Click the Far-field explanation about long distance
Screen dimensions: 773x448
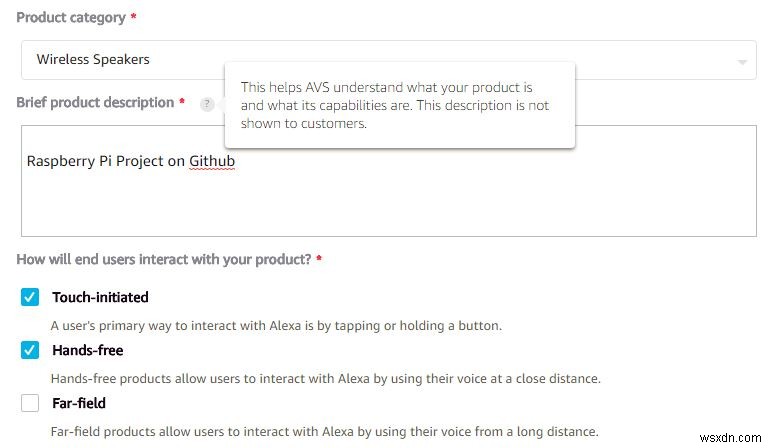point(324,432)
